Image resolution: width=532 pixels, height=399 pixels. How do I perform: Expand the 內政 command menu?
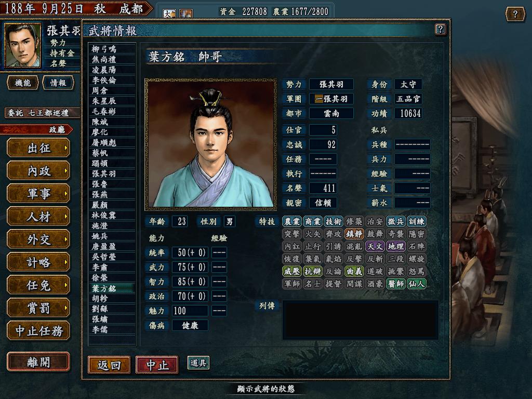(38, 170)
